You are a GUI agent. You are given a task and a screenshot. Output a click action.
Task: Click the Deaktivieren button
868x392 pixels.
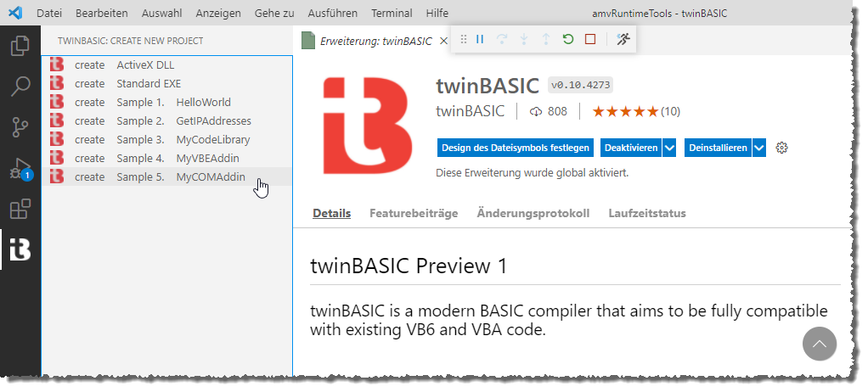click(631, 148)
